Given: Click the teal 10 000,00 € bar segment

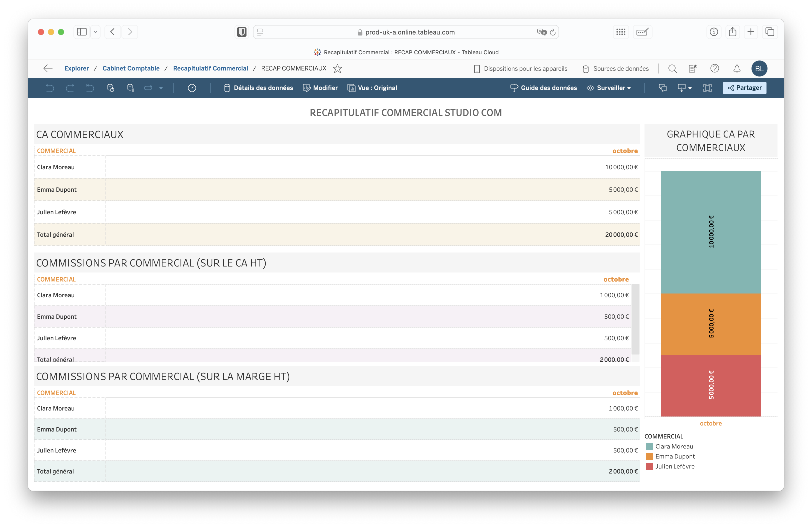Looking at the screenshot, I should (x=711, y=232).
